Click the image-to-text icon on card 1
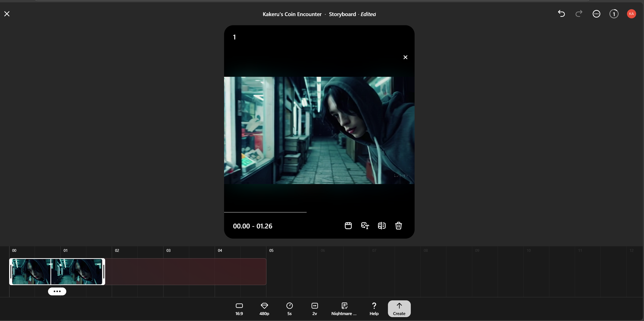The height and width of the screenshot is (321, 644). 365,226
